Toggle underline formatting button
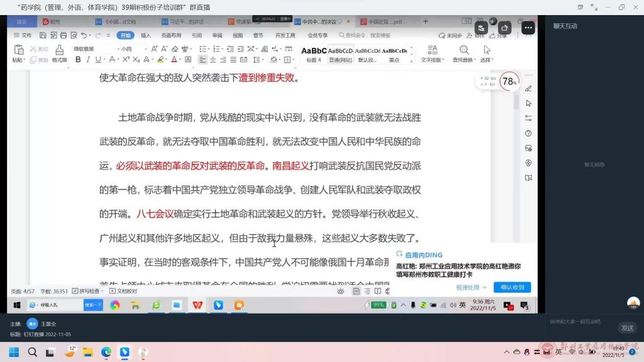 [x=97, y=60]
